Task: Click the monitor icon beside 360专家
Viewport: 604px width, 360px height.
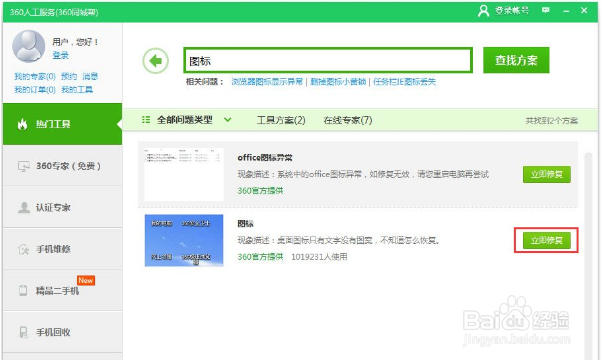Action: tap(23, 166)
